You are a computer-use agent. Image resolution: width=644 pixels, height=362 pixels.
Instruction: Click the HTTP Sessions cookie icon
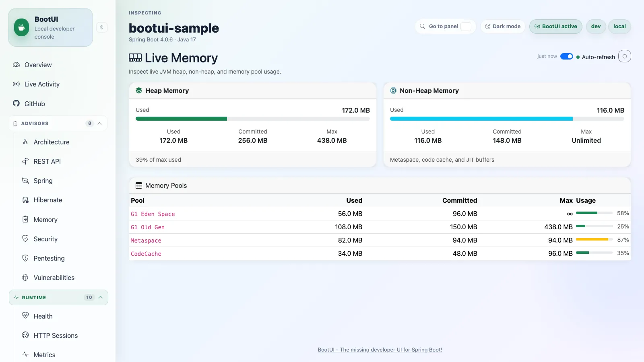point(25,335)
